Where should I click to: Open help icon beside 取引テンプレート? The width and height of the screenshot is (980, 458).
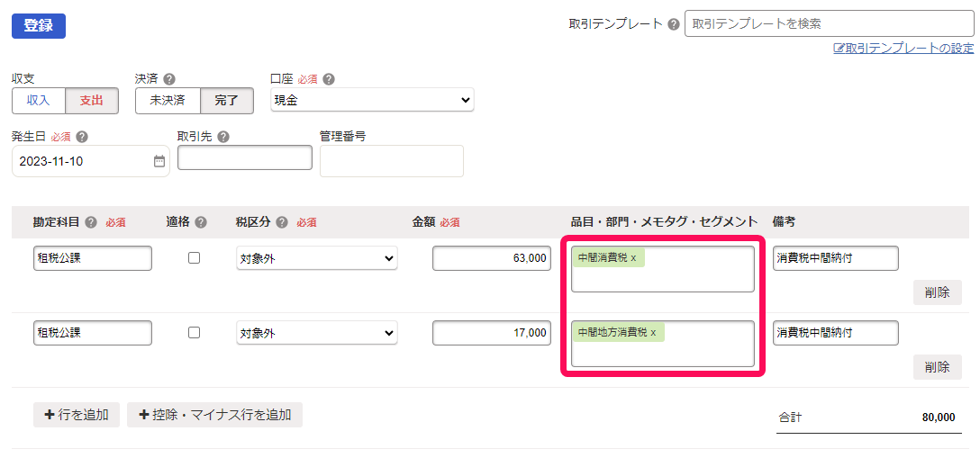point(673,24)
